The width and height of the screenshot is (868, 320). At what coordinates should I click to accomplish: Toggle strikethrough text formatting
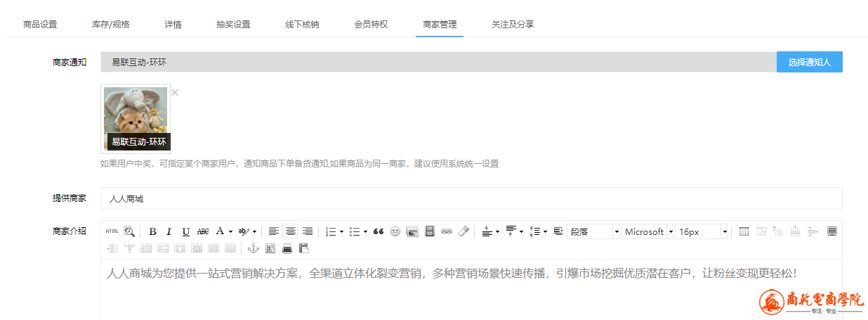[203, 231]
